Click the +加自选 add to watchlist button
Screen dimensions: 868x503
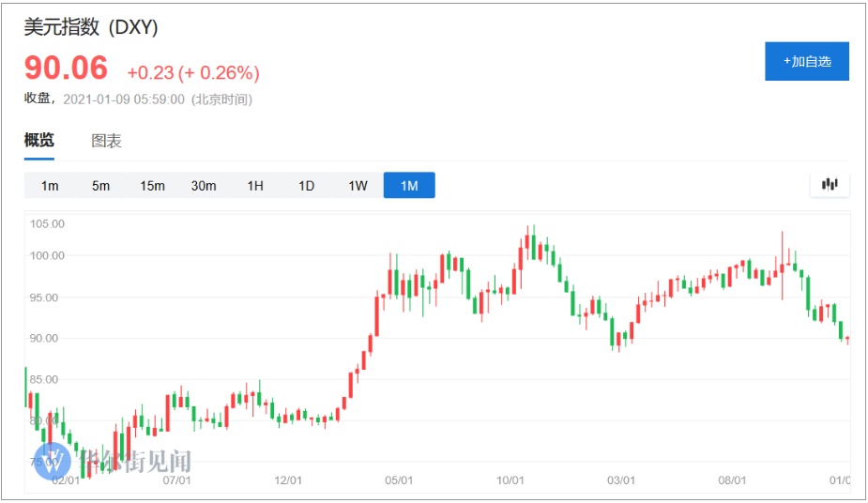tap(807, 61)
